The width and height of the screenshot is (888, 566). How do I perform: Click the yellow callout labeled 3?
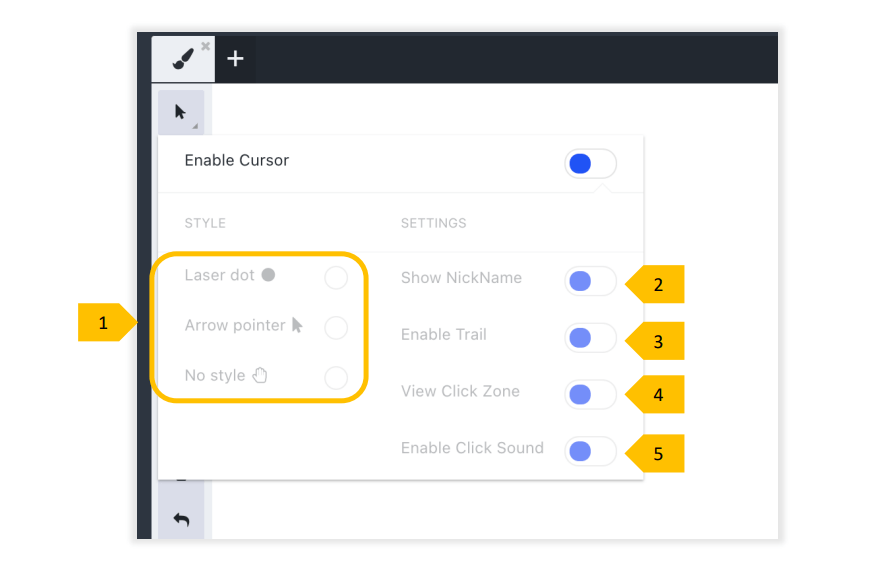pyautogui.click(x=657, y=341)
